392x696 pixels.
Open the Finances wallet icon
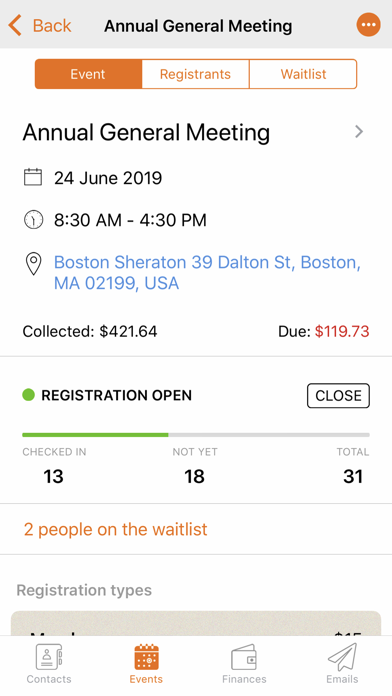click(244, 657)
